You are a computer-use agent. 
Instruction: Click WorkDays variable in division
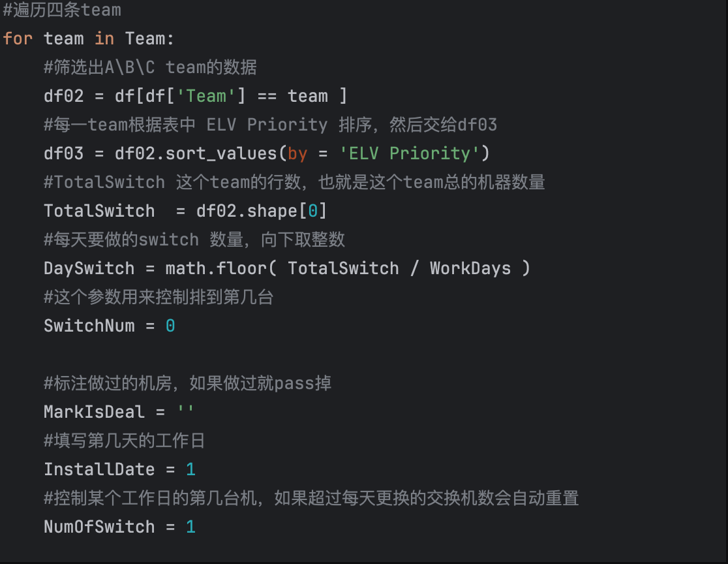(x=470, y=268)
